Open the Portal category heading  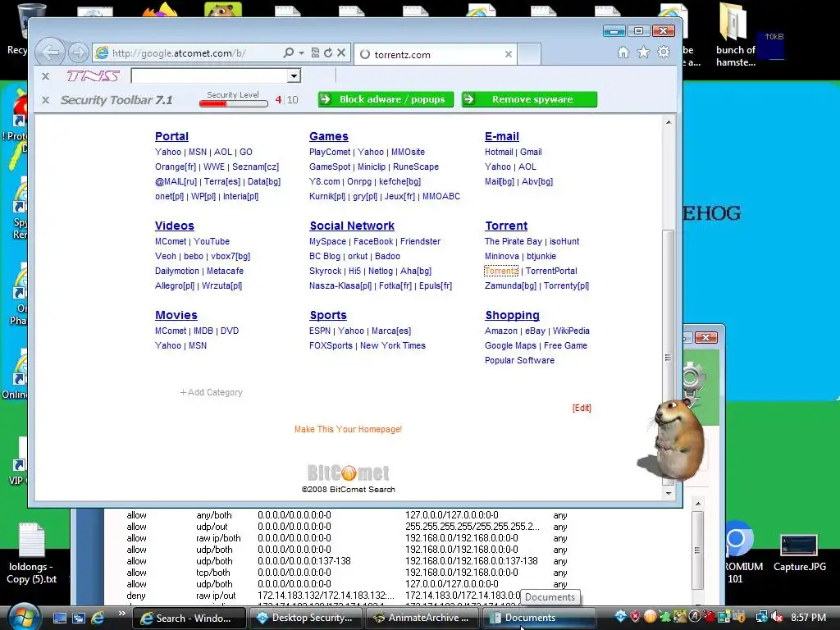coord(171,136)
